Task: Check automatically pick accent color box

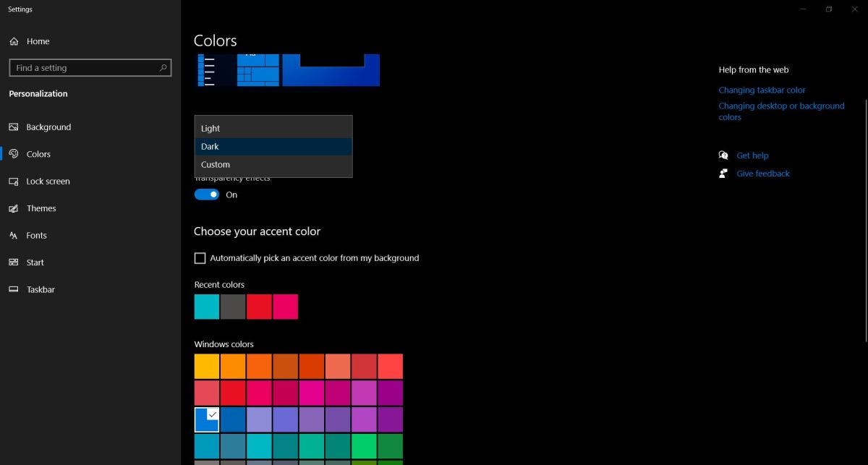Action: (x=200, y=258)
